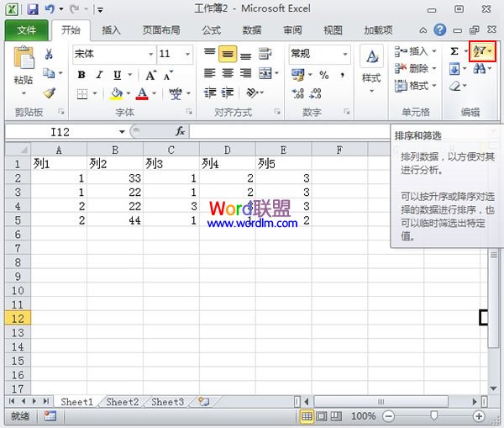The height and width of the screenshot is (428, 504).
Task: Open font size dropdown 11
Action: [x=187, y=54]
